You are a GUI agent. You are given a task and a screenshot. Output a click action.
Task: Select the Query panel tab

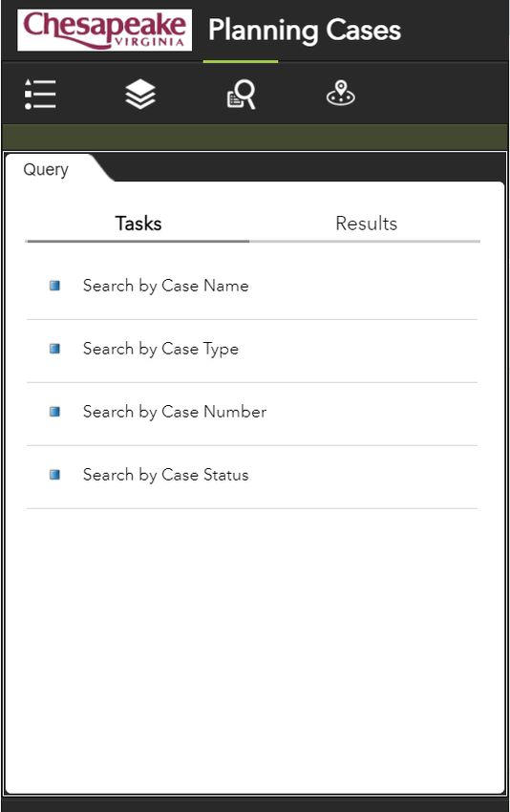[46, 169]
